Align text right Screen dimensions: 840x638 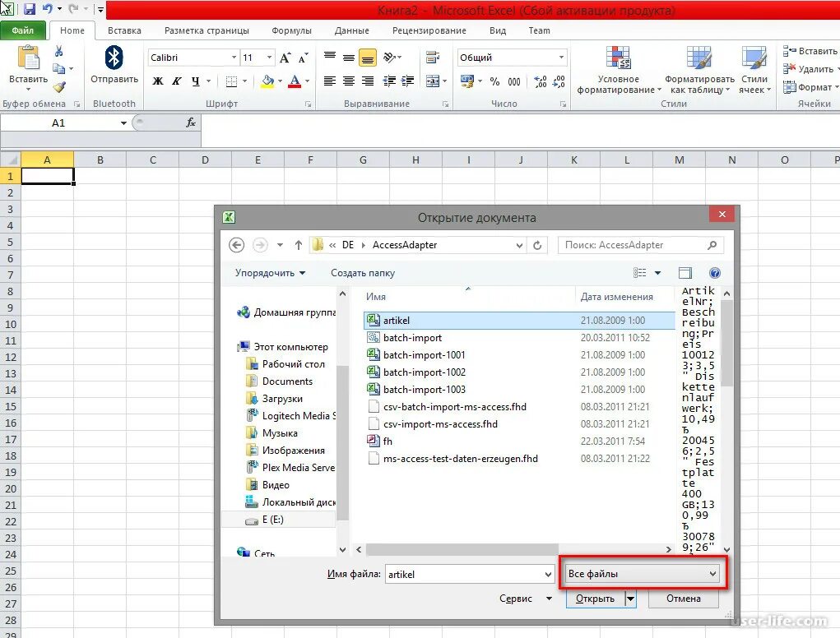pyautogui.click(x=368, y=81)
